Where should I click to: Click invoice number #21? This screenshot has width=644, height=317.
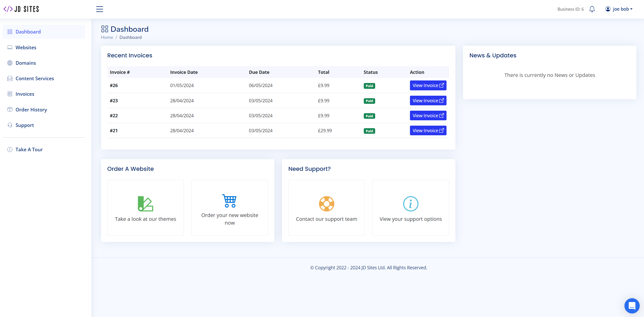[x=114, y=131]
